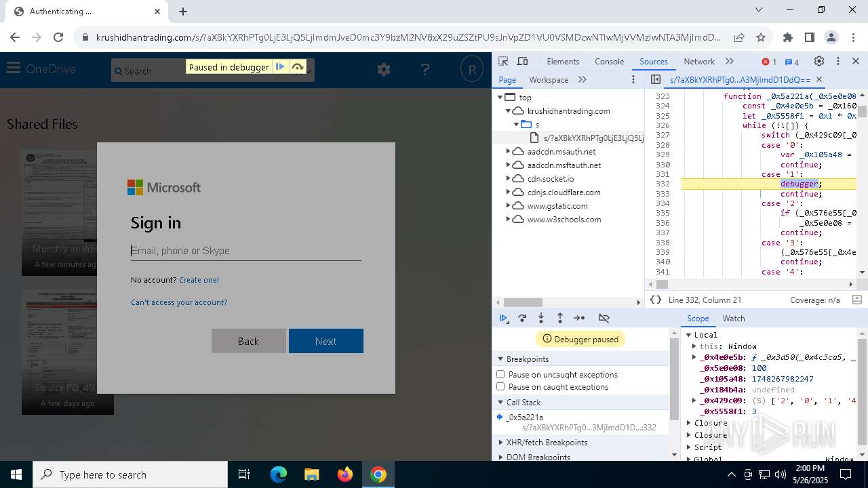Open Microsoft Edge from taskbar
The image size is (868, 488).
coord(279,474)
